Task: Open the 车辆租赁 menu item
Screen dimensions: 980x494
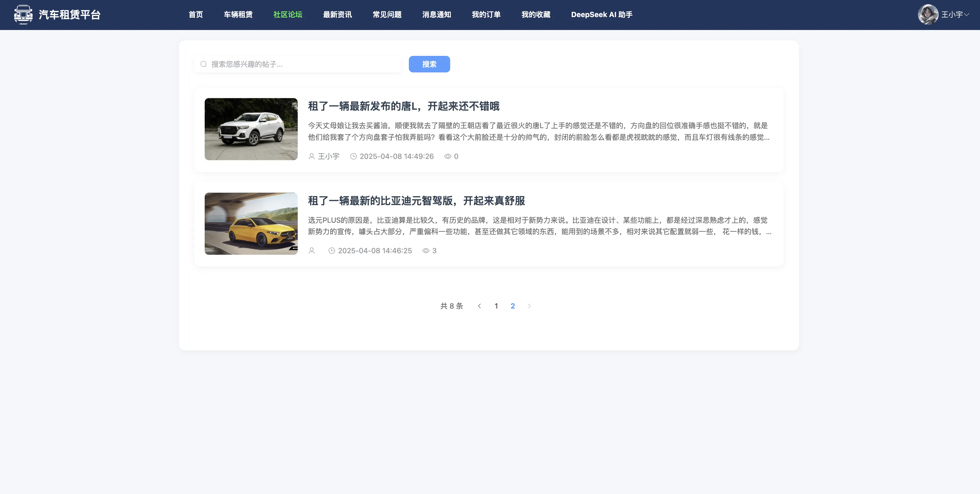Action: coord(238,14)
